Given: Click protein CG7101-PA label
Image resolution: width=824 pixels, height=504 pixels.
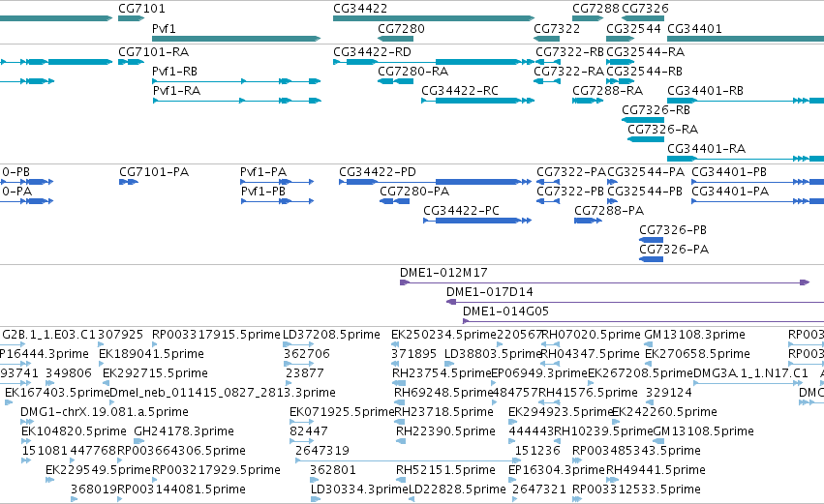Looking at the screenshot, I should tap(154, 172).
